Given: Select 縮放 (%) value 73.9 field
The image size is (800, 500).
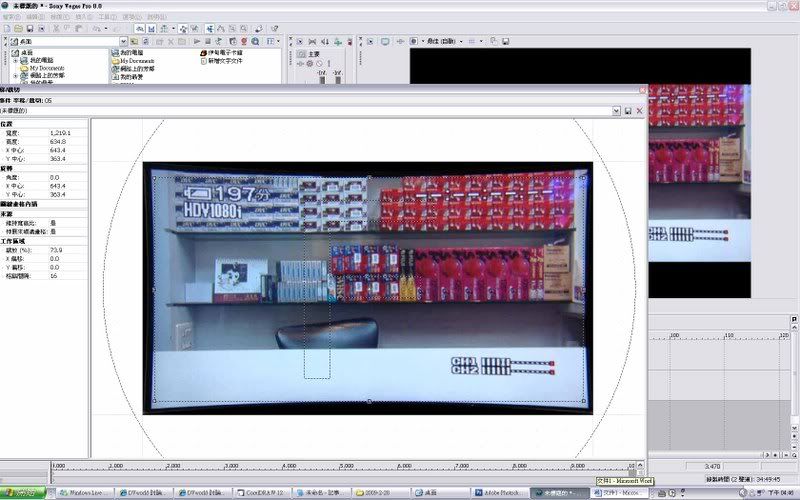Looking at the screenshot, I should (x=68, y=250).
